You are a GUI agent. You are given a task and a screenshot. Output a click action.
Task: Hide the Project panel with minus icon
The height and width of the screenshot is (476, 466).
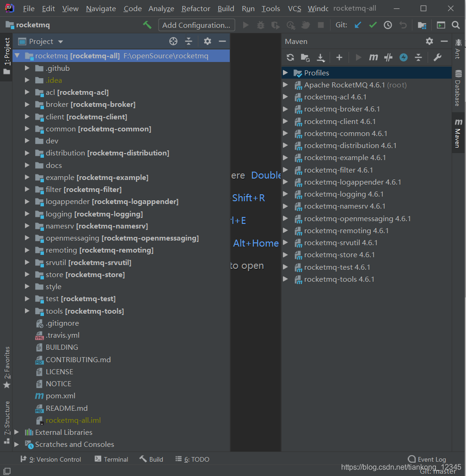(x=222, y=41)
